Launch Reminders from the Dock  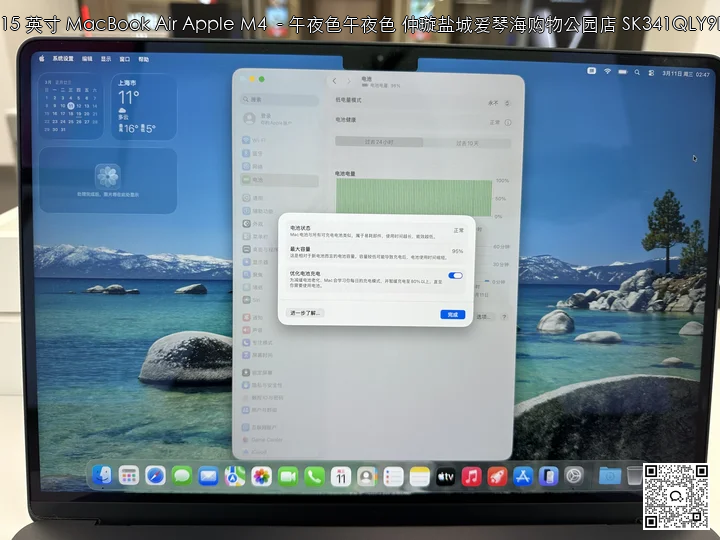tap(393, 477)
